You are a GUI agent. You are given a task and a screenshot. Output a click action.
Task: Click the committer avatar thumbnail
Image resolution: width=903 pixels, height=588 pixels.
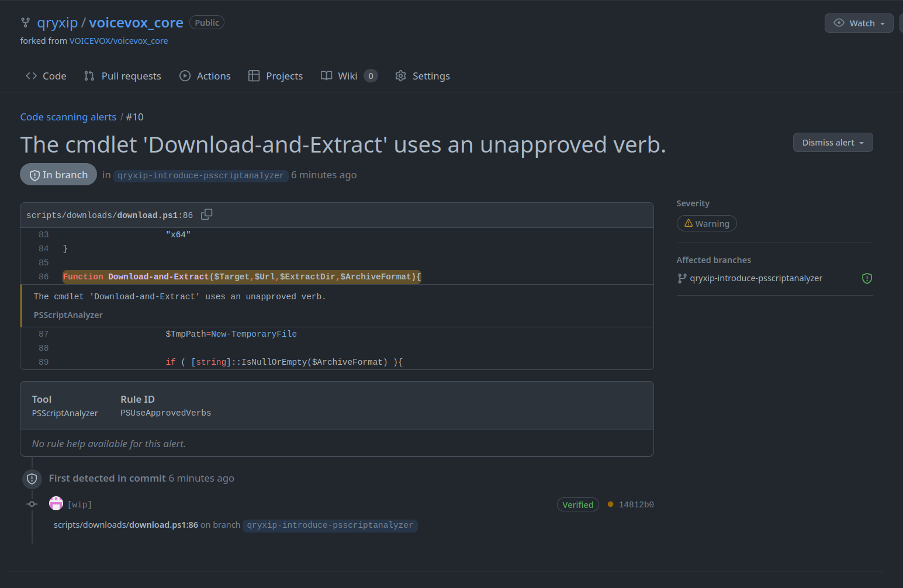point(56,503)
